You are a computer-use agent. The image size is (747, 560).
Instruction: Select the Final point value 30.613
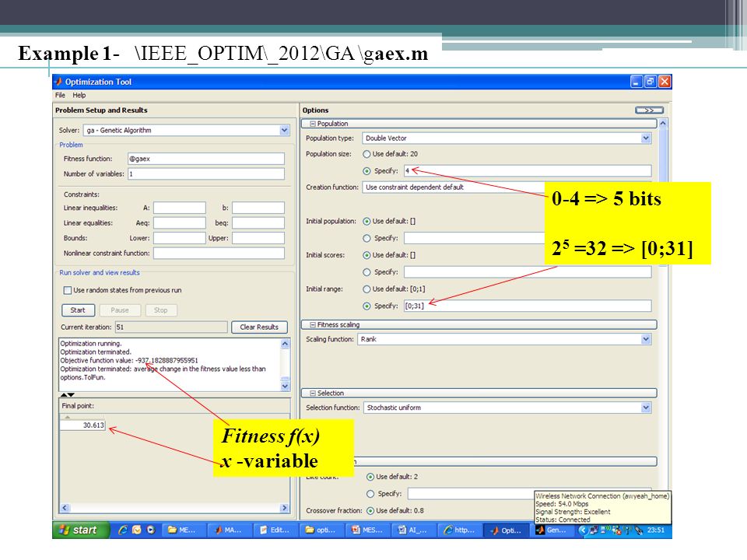82,425
